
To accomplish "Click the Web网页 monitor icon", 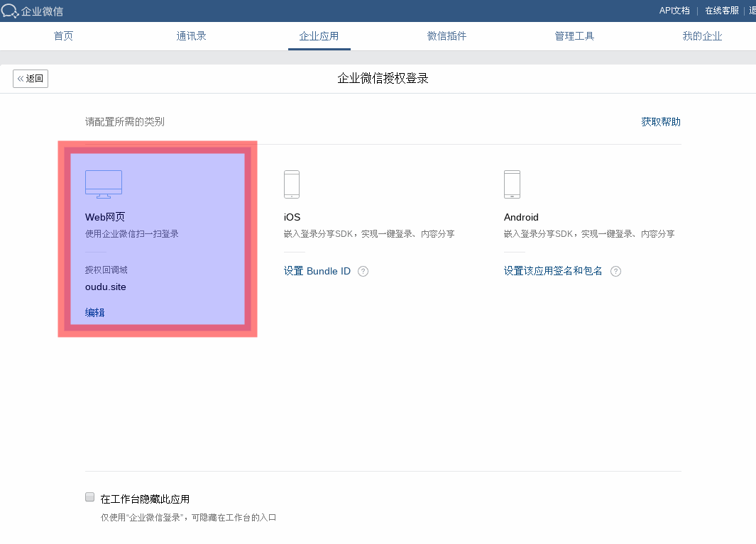I will coord(104,184).
